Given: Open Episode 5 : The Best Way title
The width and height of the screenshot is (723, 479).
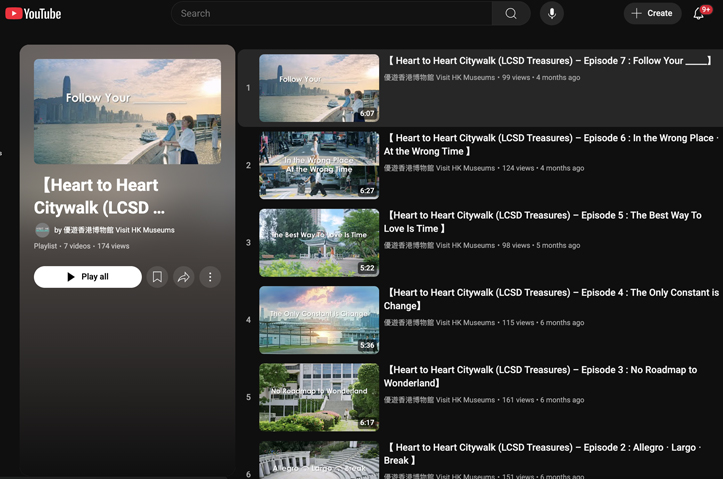Looking at the screenshot, I should (543, 222).
